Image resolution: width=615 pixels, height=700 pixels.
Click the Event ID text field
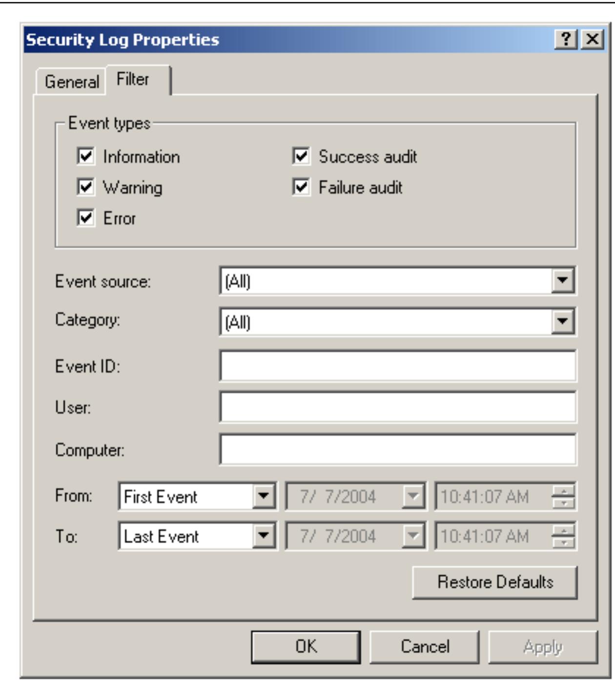(x=397, y=366)
